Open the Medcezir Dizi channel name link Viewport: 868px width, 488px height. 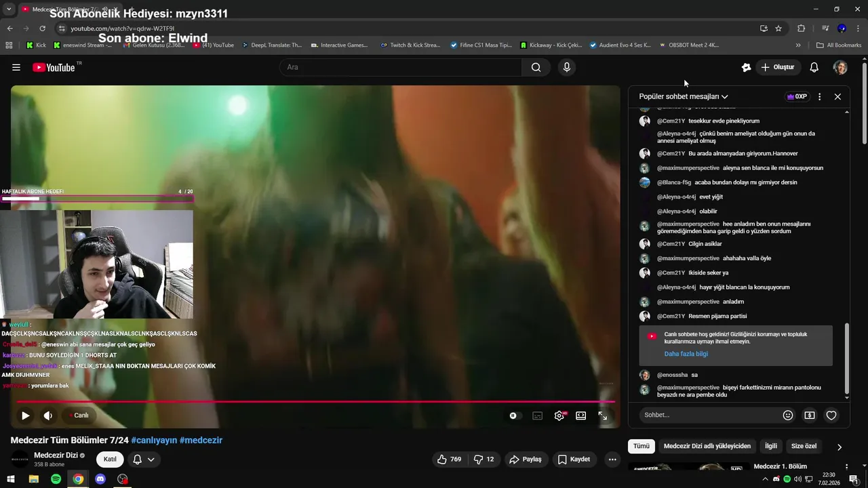point(56,455)
